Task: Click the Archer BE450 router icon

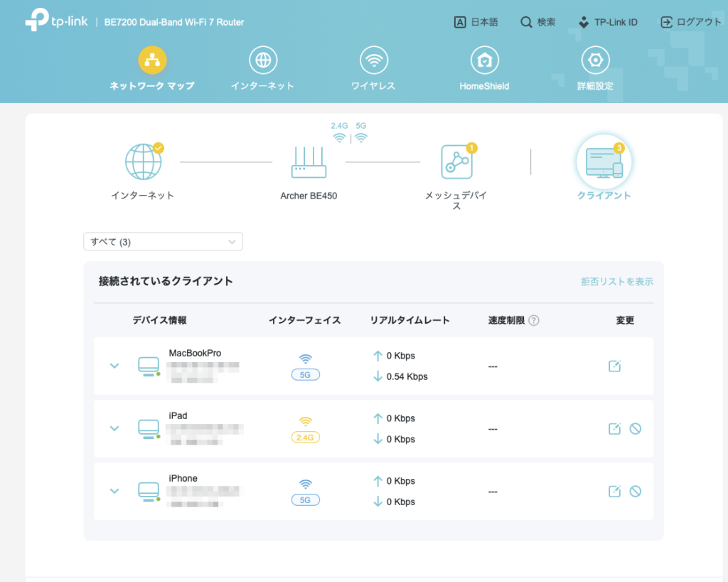Action: click(307, 162)
